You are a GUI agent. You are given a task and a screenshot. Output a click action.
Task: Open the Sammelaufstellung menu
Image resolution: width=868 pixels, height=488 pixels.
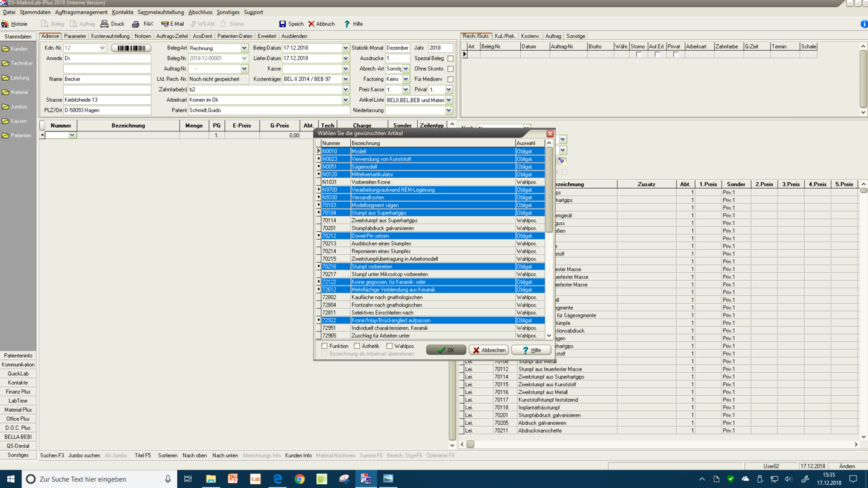(x=160, y=12)
